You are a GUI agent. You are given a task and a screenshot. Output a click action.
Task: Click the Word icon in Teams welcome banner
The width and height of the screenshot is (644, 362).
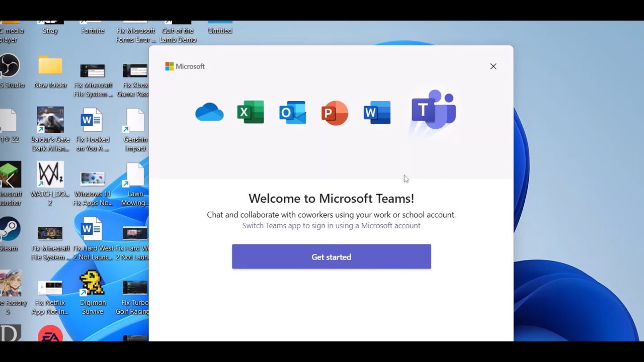pyautogui.click(x=377, y=112)
